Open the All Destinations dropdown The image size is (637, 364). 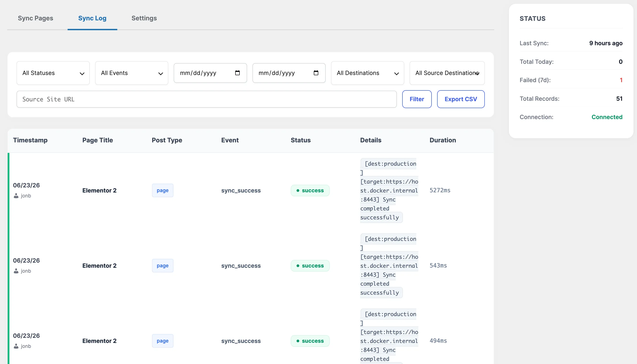click(x=367, y=73)
